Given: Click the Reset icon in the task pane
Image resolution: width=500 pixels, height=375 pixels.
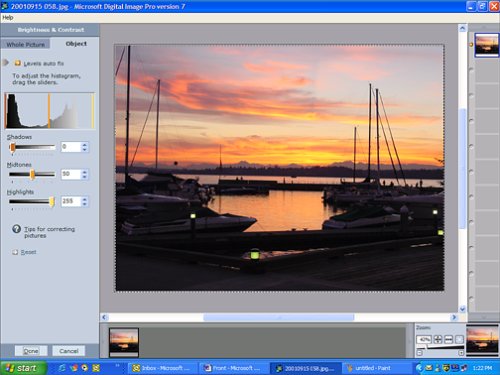Looking at the screenshot, I should (15, 252).
